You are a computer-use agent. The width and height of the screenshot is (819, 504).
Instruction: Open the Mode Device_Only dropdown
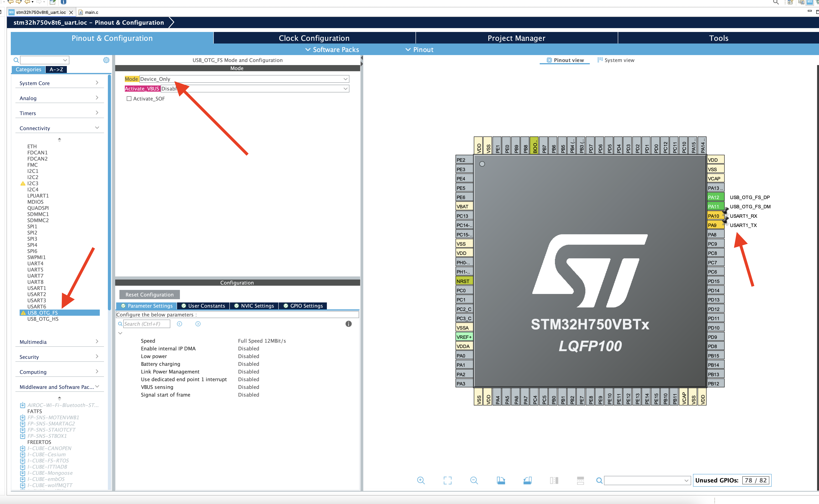(x=244, y=79)
